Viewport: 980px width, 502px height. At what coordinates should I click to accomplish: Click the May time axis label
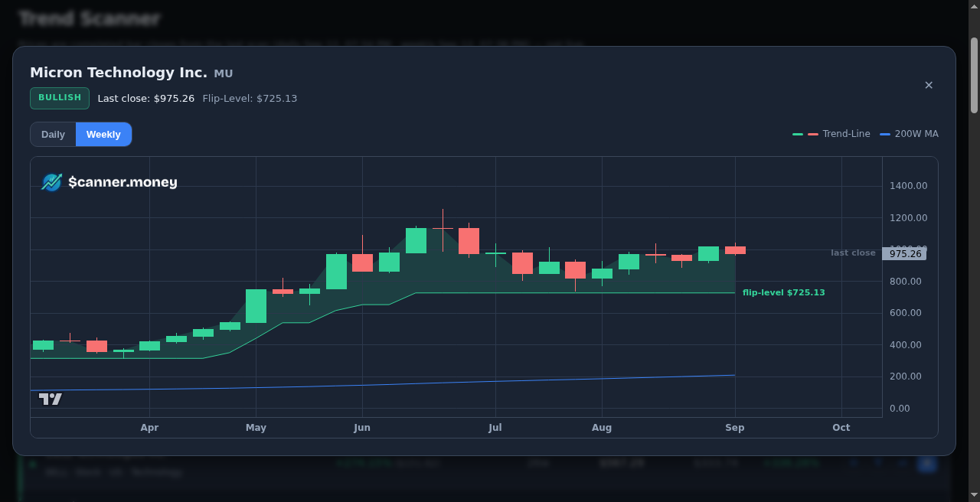click(256, 428)
